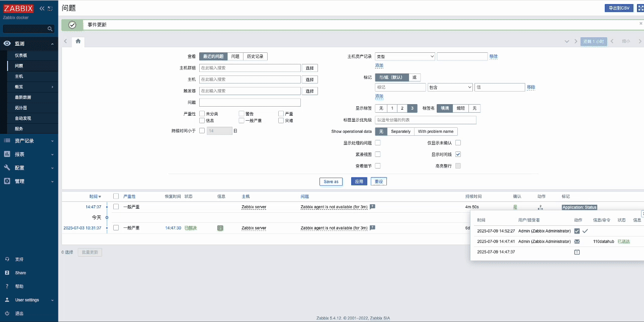Select the 历史记录 view tab
Viewport: 644px width, 322px height.
point(255,57)
